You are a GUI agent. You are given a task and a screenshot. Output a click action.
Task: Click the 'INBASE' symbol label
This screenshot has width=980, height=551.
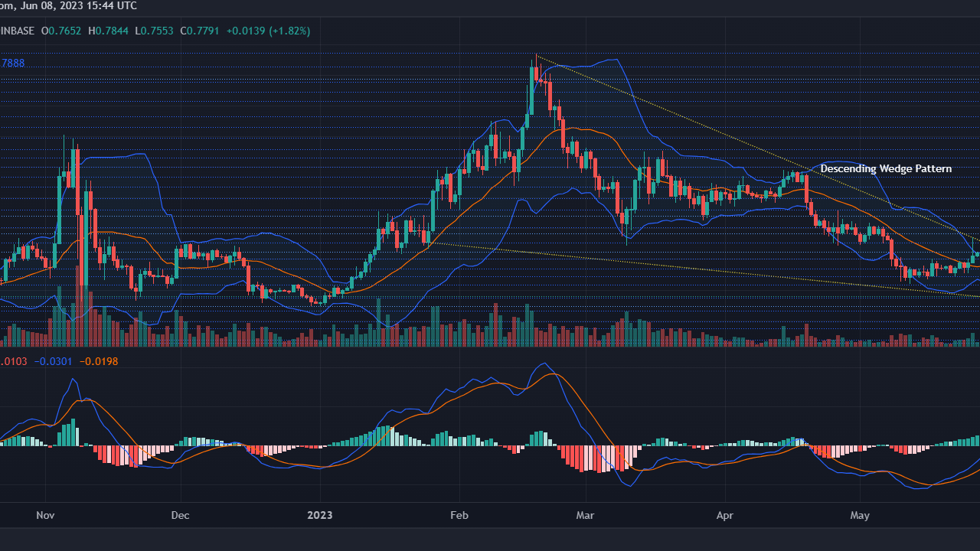click(17, 31)
